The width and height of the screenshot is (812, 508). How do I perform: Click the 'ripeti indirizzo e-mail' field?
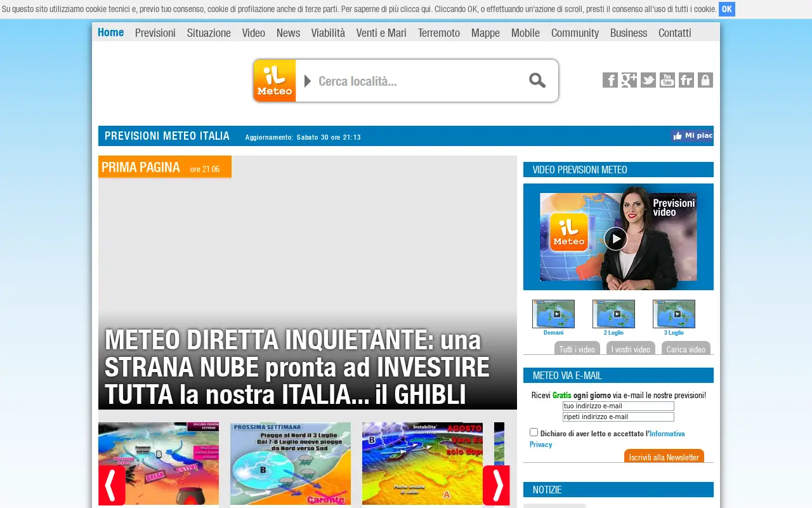coord(619,417)
